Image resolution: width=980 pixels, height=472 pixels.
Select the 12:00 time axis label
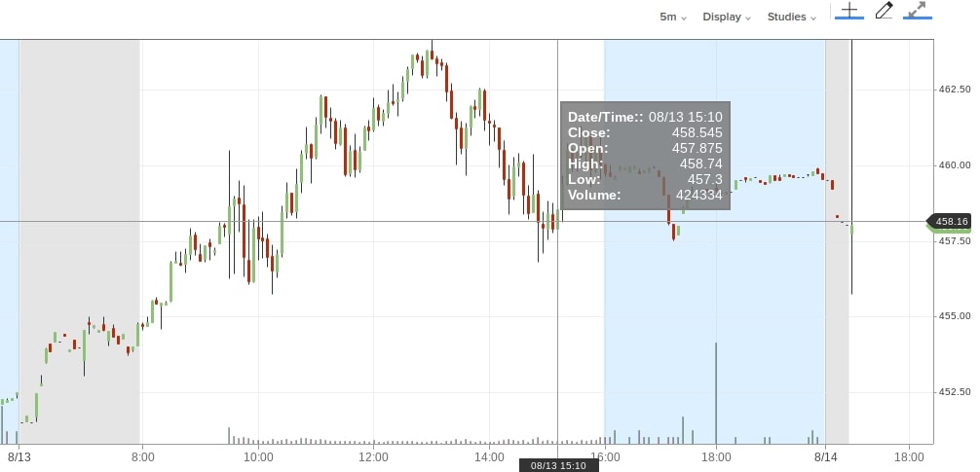pos(373,456)
